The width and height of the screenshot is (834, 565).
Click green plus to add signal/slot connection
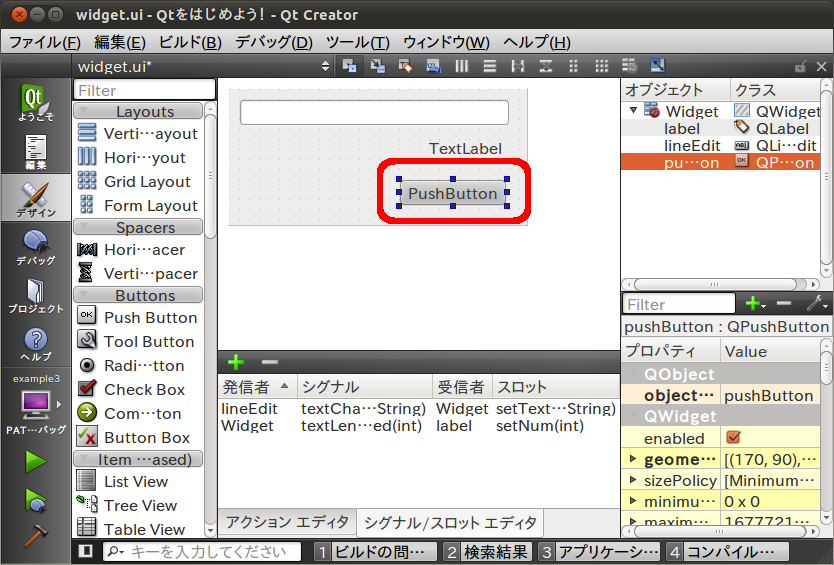[x=236, y=362]
